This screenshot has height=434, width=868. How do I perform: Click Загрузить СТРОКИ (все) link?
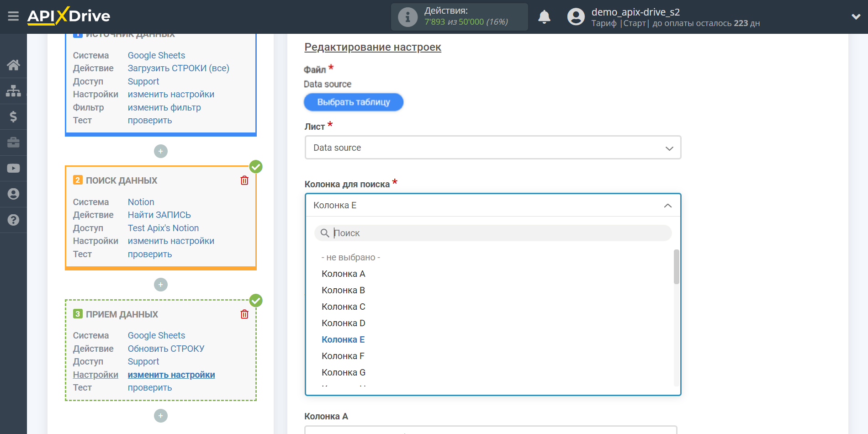click(179, 68)
